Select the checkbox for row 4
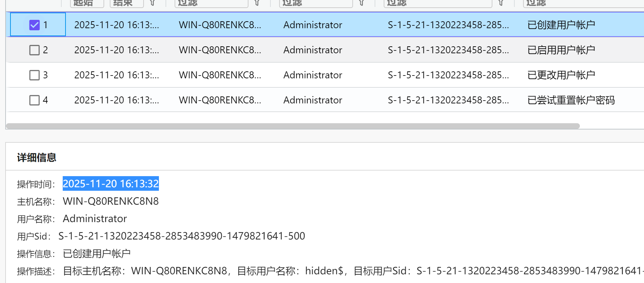The height and width of the screenshot is (283, 644). click(x=34, y=100)
